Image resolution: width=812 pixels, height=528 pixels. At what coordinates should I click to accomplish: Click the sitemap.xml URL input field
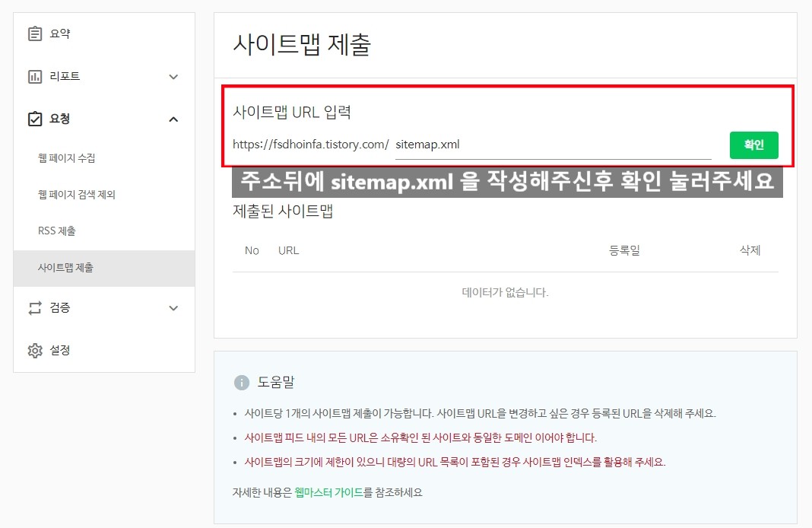[553, 145]
